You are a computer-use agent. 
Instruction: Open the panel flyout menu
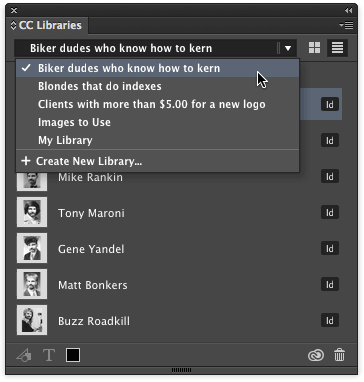(x=346, y=25)
